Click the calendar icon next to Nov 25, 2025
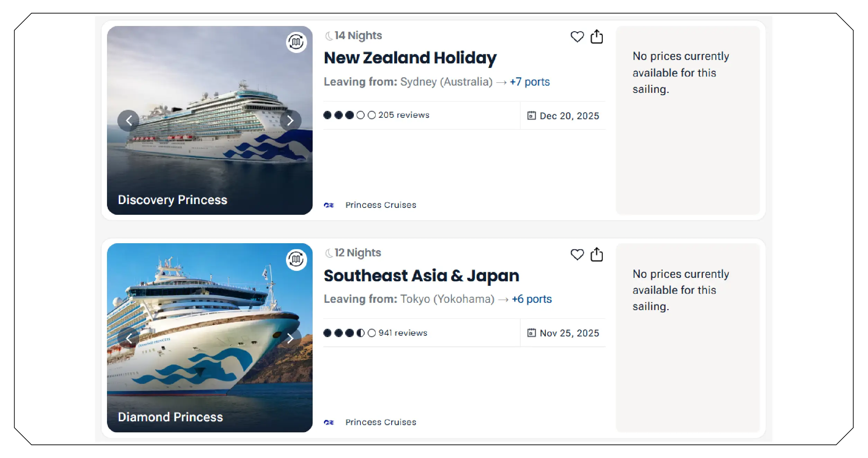The height and width of the screenshot is (458, 868). point(532,333)
